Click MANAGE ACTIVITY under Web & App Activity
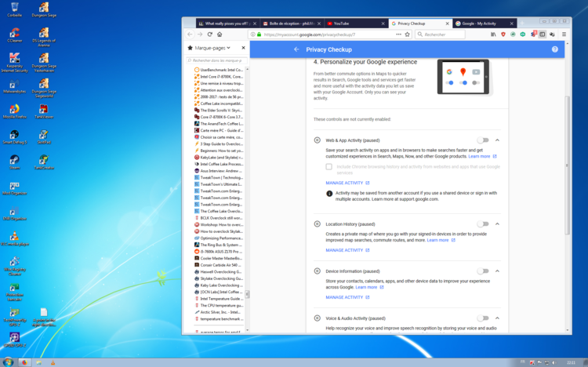 click(x=347, y=183)
